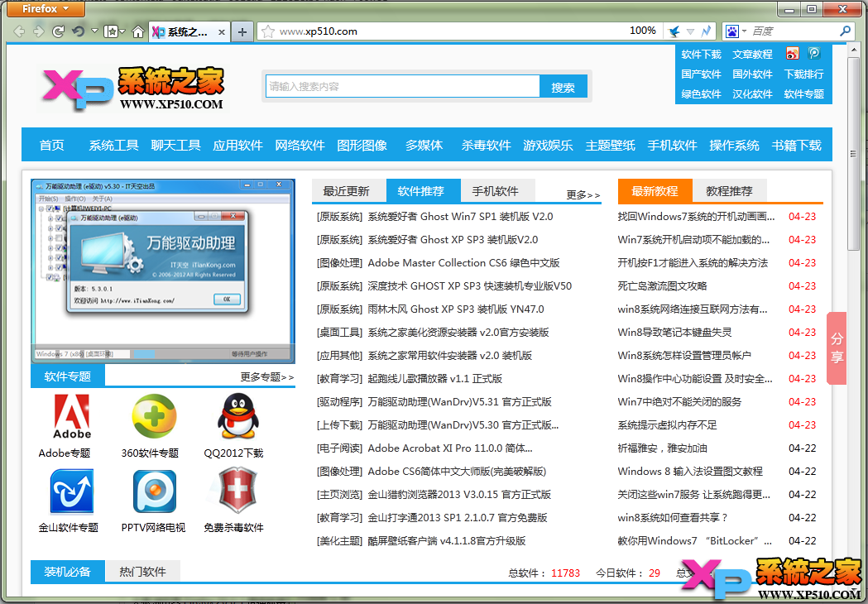This screenshot has height=604, width=868.
Task: Open 金山打字通2013 SP1 2.1.0.7 官方免费版 link
Action: 458,518
